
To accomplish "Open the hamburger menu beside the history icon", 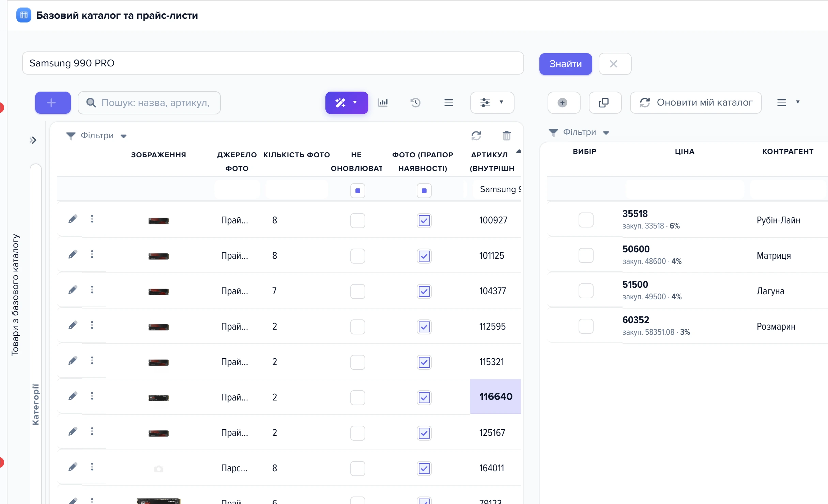I will tap(448, 103).
